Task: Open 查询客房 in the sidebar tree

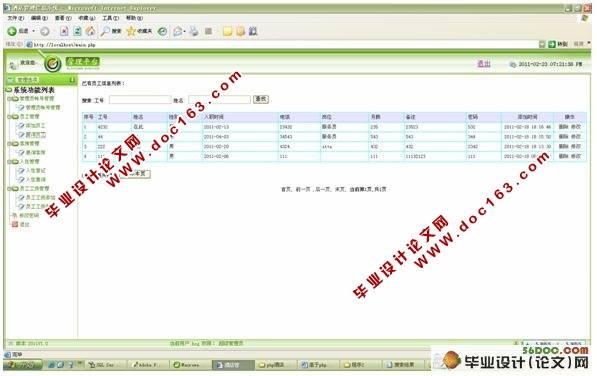Action: point(36,153)
